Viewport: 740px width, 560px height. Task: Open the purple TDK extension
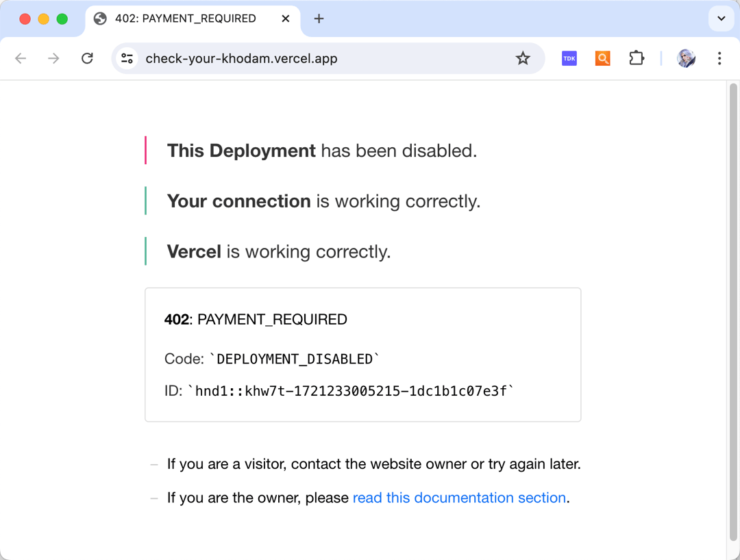[569, 58]
